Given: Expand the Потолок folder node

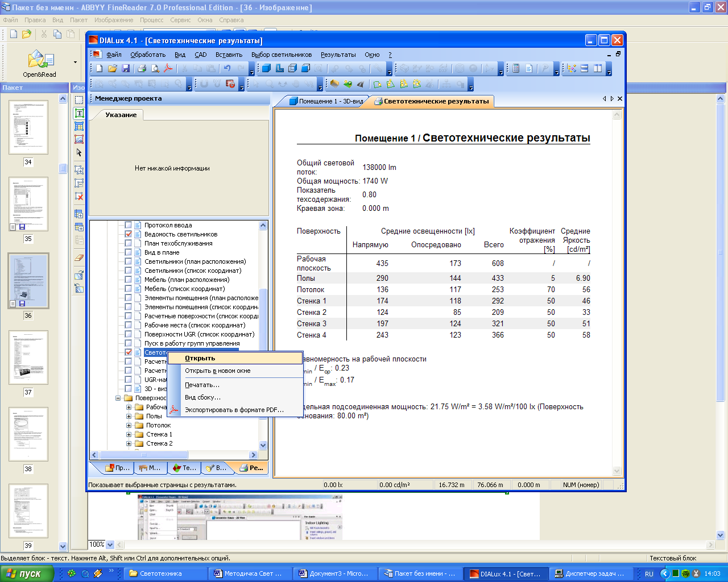Looking at the screenshot, I should (129, 425).
